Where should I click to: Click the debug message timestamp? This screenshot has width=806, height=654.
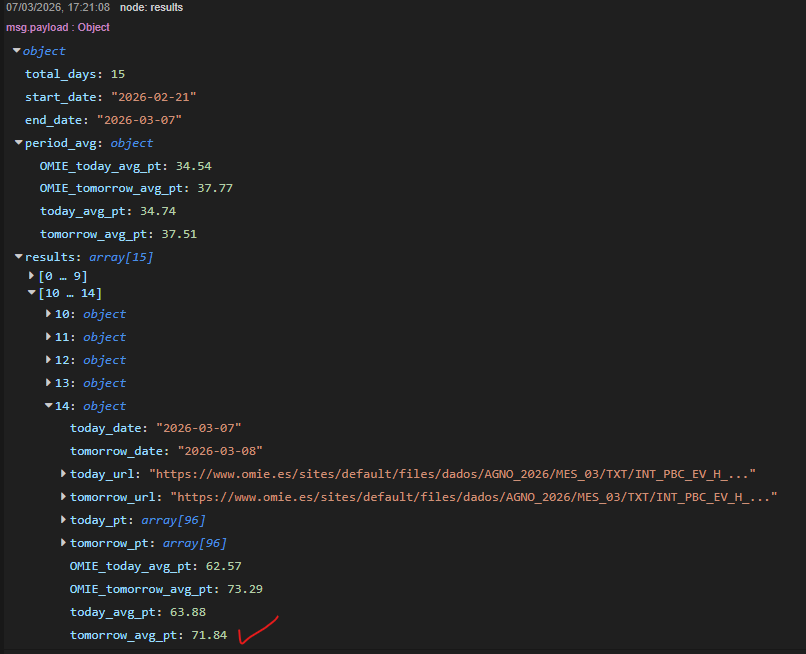[x=58, y=8]
